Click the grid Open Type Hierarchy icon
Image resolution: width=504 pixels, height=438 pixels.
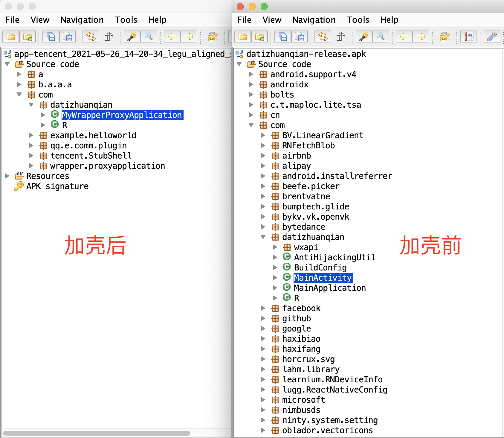109,36
